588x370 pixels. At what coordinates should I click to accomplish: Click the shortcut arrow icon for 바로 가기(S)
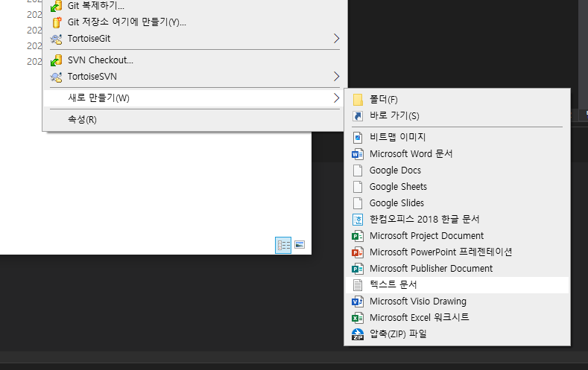coord(358,116)
